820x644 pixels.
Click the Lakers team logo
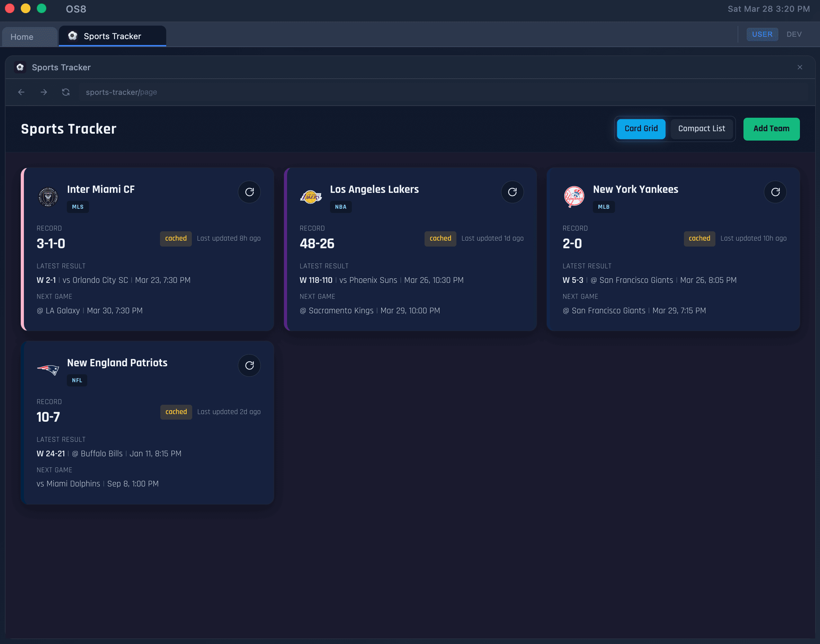[311, 196]
